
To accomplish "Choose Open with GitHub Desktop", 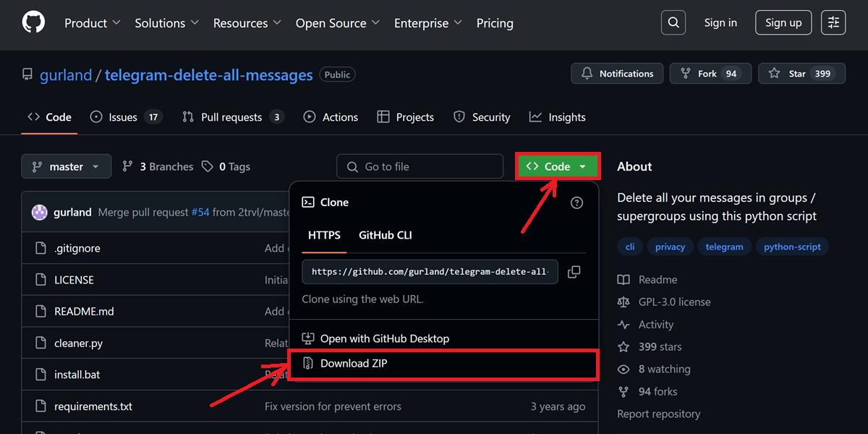I will click(x=384, y=339).
